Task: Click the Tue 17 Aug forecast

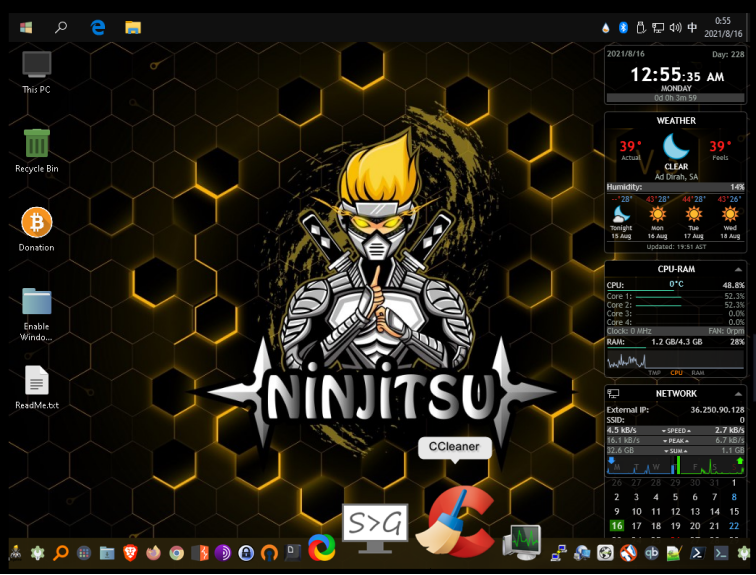Action: tap(693, 217)
